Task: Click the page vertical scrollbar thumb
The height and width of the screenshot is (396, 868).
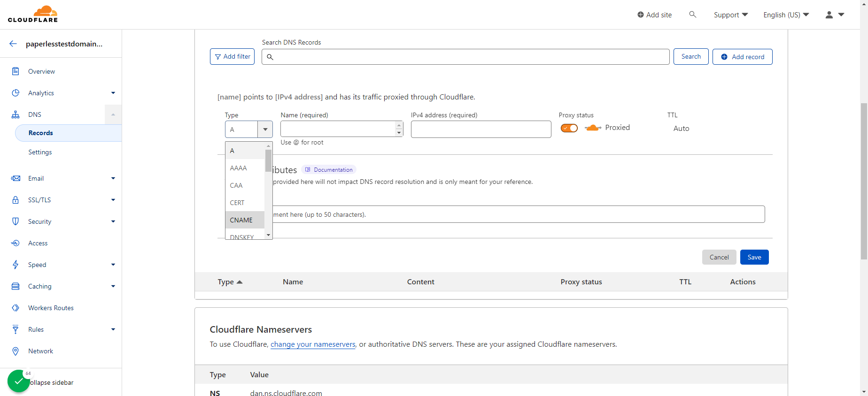Action: click(x=864, y=181)
